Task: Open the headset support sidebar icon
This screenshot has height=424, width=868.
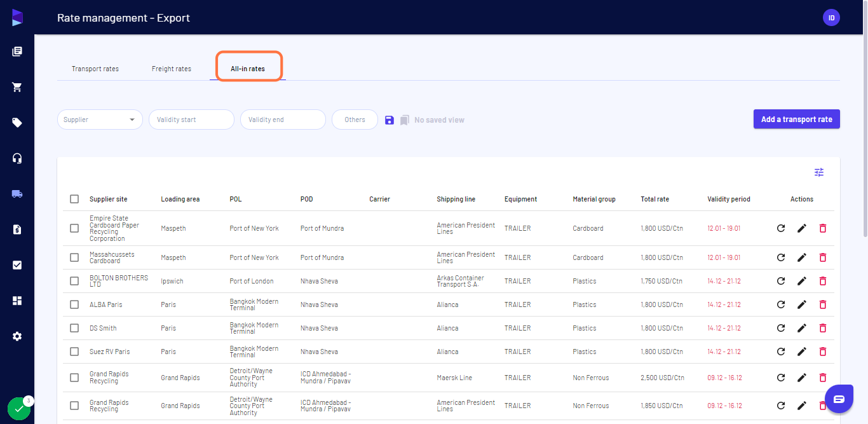Action: (17, 158)
